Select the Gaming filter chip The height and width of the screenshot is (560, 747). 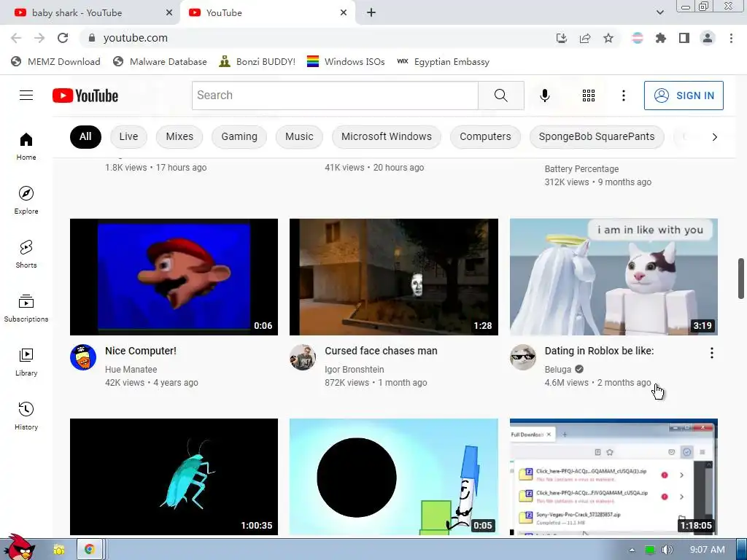239,136
